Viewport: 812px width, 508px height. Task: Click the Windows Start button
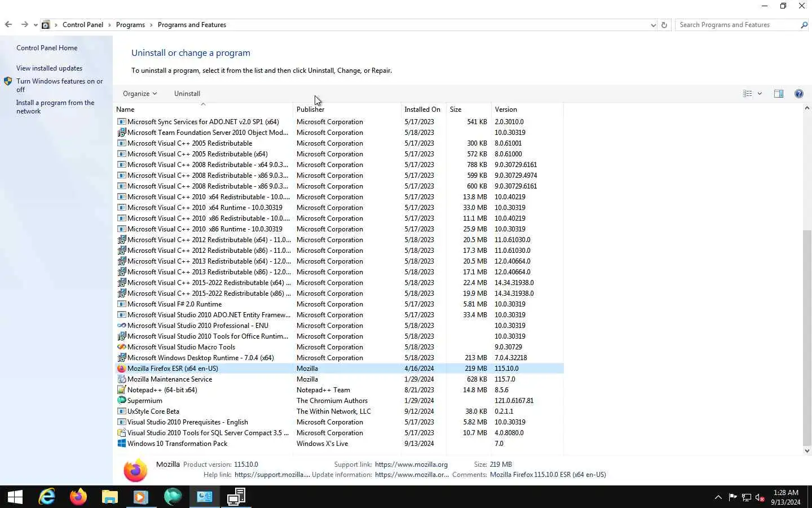tap(15, 497)
